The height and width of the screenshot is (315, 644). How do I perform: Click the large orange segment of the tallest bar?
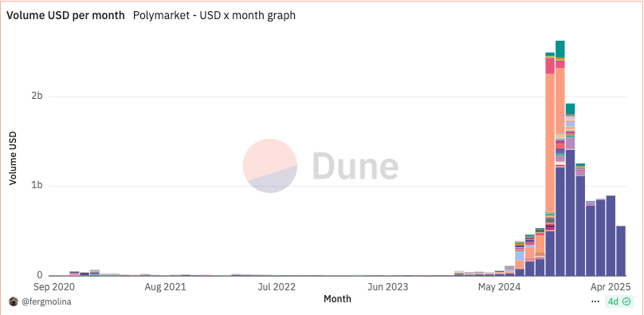[560, 100]
